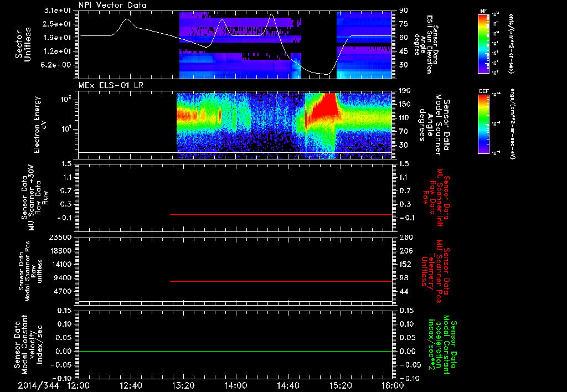The height and width of the screenshot is (392, 567).
Task: Click the "NPI Vector Data" panel title
Action: click(113, 5)
